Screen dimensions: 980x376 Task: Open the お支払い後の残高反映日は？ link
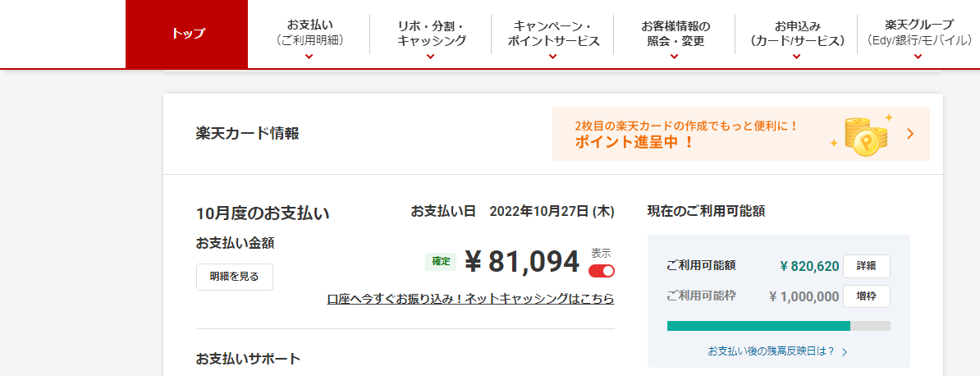(772, 351)
